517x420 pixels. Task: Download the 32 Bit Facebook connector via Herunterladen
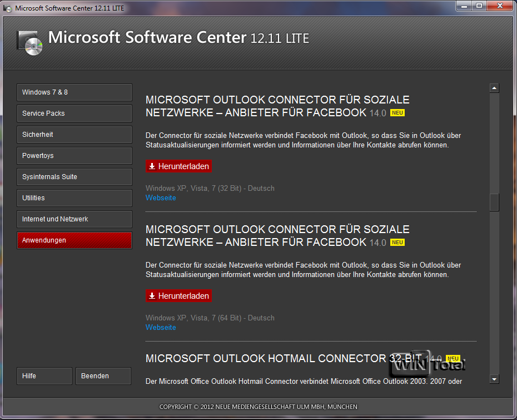coord(178,166)
